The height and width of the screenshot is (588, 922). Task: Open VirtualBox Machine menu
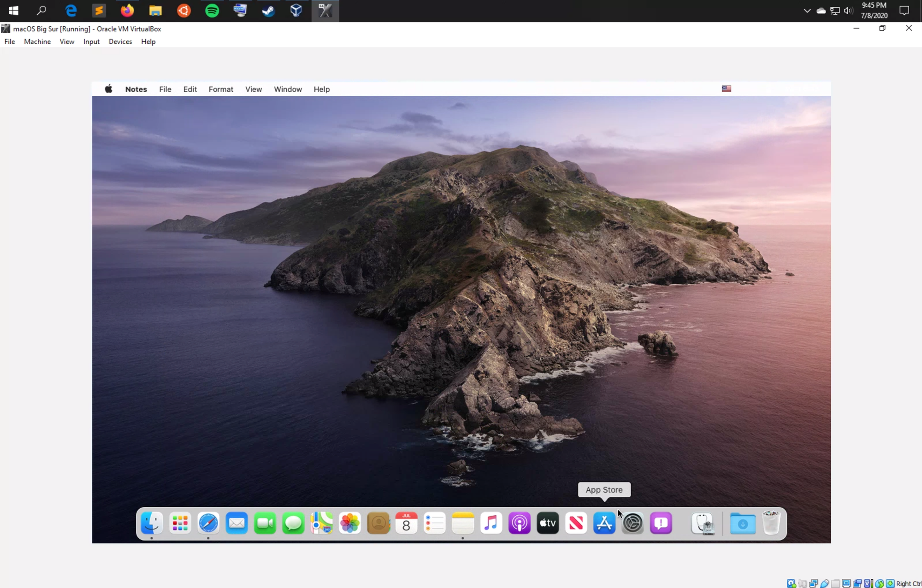point(37,41)
